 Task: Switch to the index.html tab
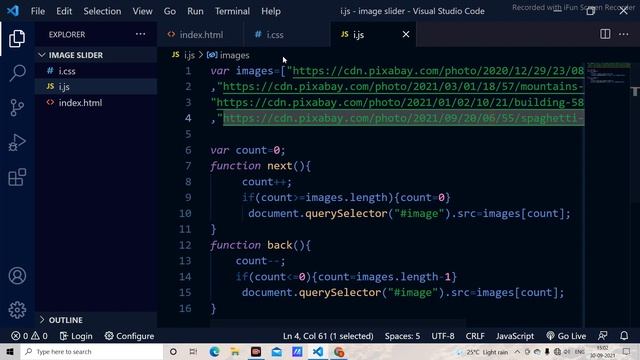pyautogui.click(x=200, y=35)
